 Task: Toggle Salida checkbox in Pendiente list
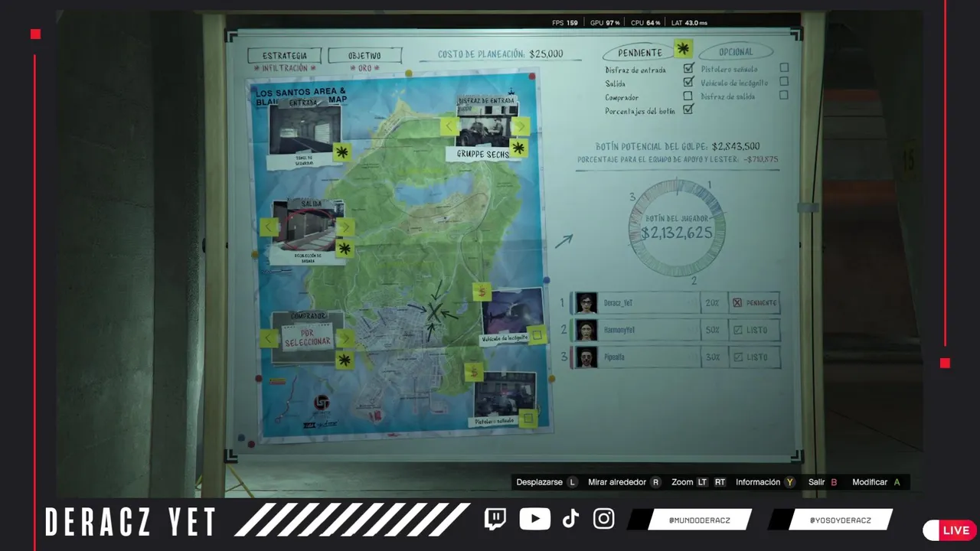click(688, 82)
